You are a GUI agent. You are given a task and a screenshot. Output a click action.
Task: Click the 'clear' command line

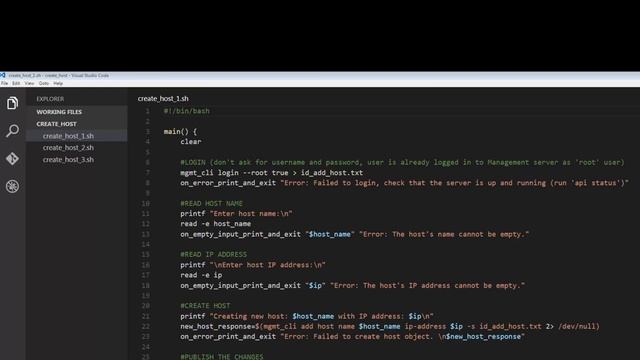(x=191, y=142)
